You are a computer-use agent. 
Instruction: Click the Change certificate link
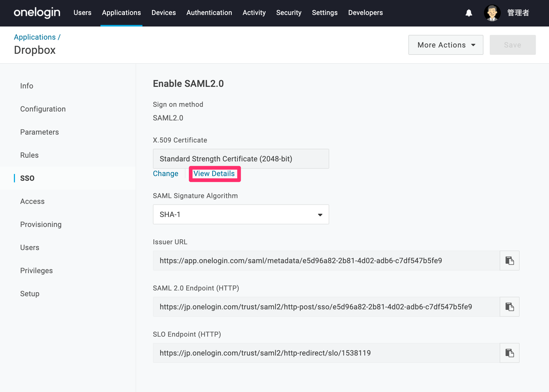pyautogui.click(x=166, y=173)
